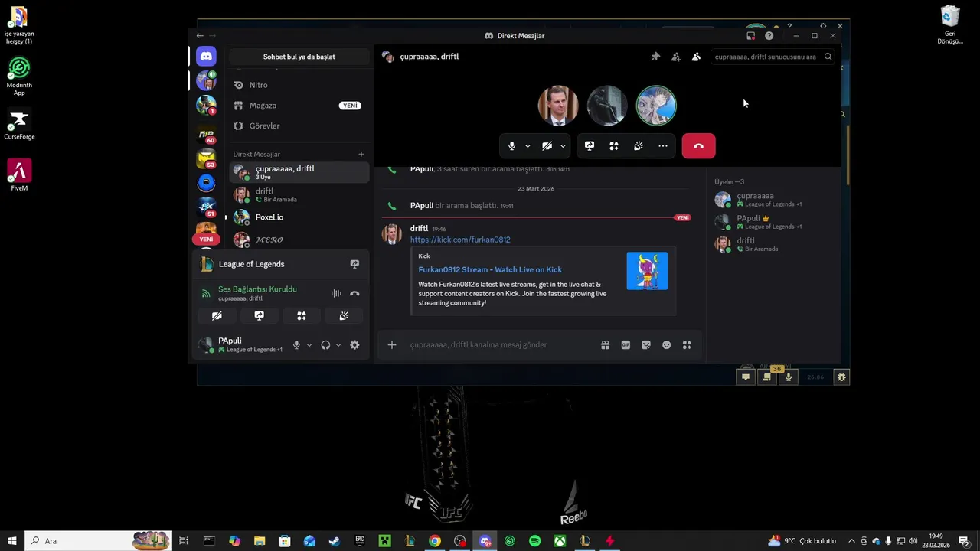
Task: Open apps launcher in message bar
Action: point(687,345)
